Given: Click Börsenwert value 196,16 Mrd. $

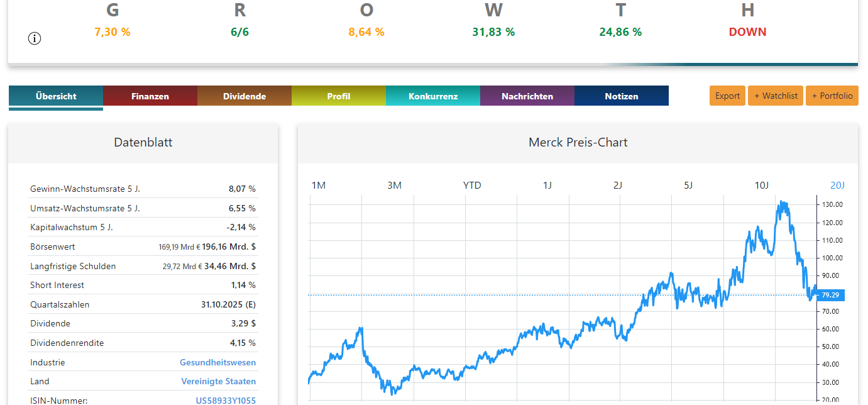Looking at the screenshot, I should point(229,247).
